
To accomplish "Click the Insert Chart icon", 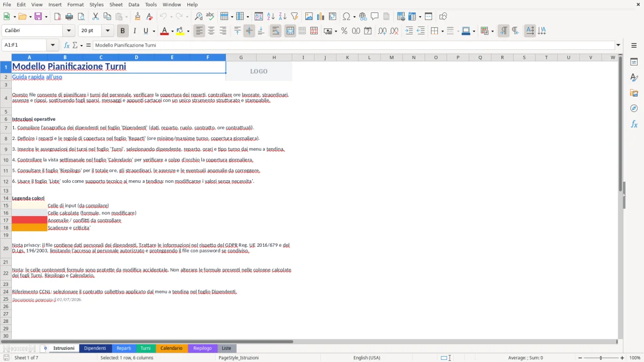I will [x=321, y=17].
